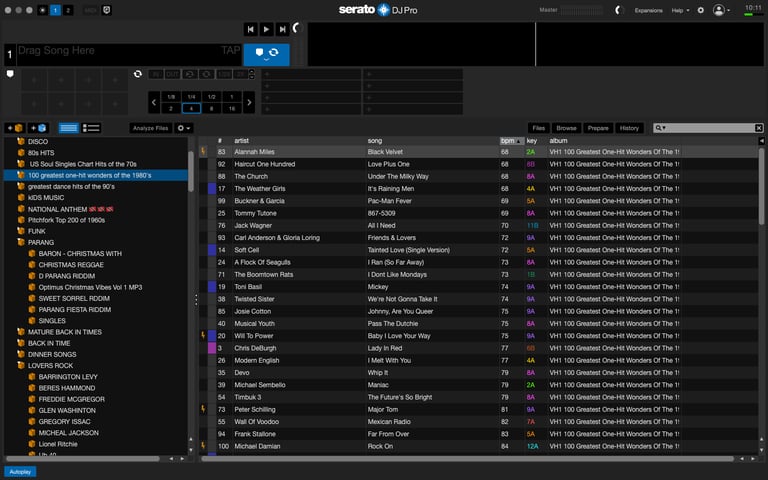This screenshot has height=480, width=768.
Task: Open the Prepare panel tab
Action: coord(598,128)
